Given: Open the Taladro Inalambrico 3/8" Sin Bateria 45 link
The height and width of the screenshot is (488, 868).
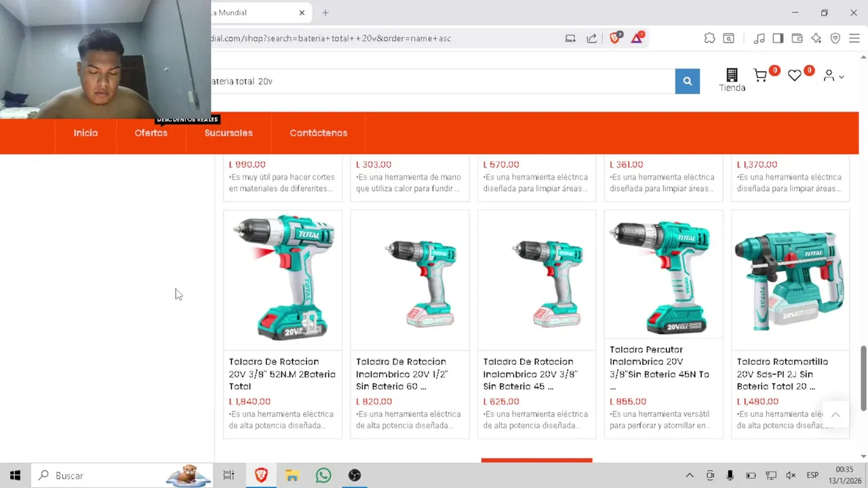Looking at the screenshot, I should [x=530, y=374].
